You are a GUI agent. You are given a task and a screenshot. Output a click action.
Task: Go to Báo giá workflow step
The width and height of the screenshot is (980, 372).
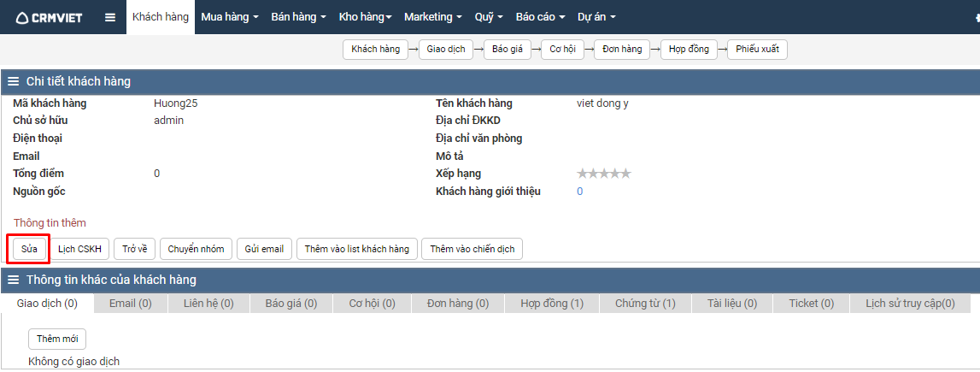[508, 50]
